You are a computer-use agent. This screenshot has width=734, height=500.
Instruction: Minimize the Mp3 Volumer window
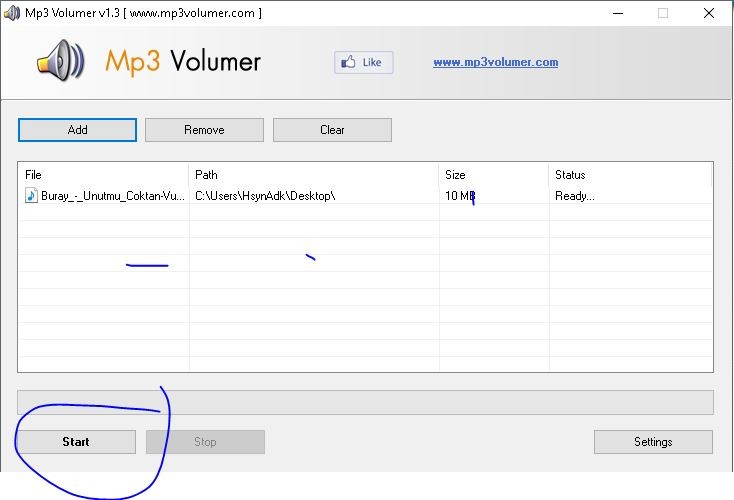(618, 13)
